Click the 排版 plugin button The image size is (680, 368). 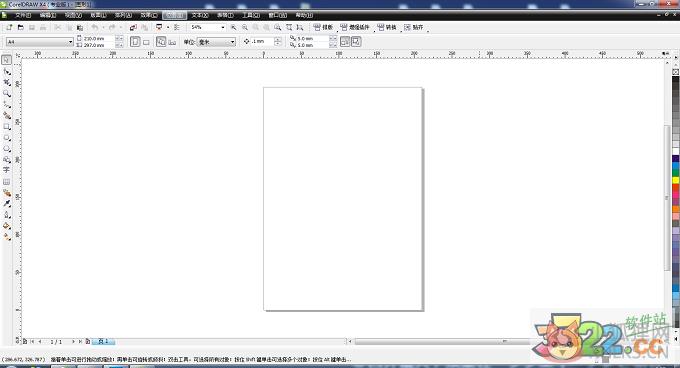pyautogui.click(x=324, y=27)
